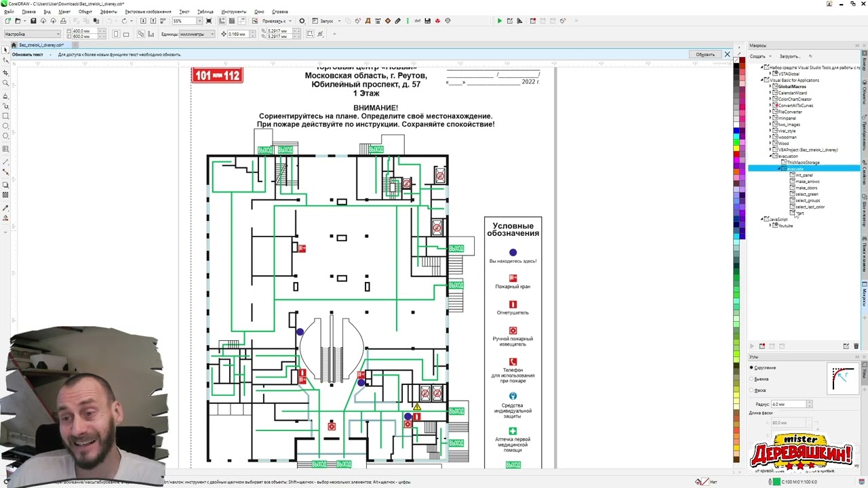Click the portrait orientation icon
The image size is (868, 488).
click(x=116, y=34)
